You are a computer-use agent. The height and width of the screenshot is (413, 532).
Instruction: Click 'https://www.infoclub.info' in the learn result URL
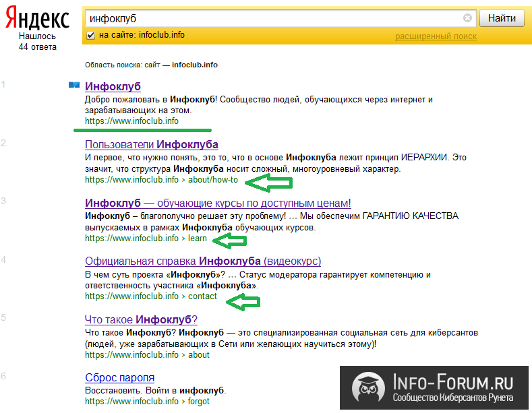(131, 239)
